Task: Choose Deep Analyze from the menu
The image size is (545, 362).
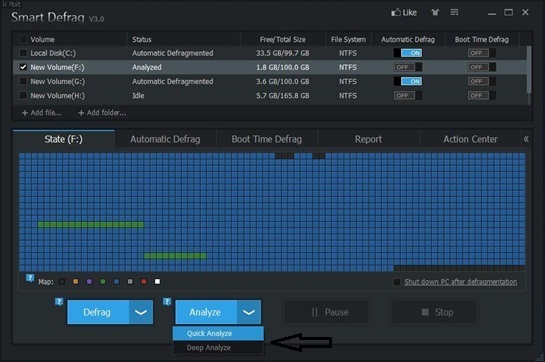Action: (x=218, y=347)
